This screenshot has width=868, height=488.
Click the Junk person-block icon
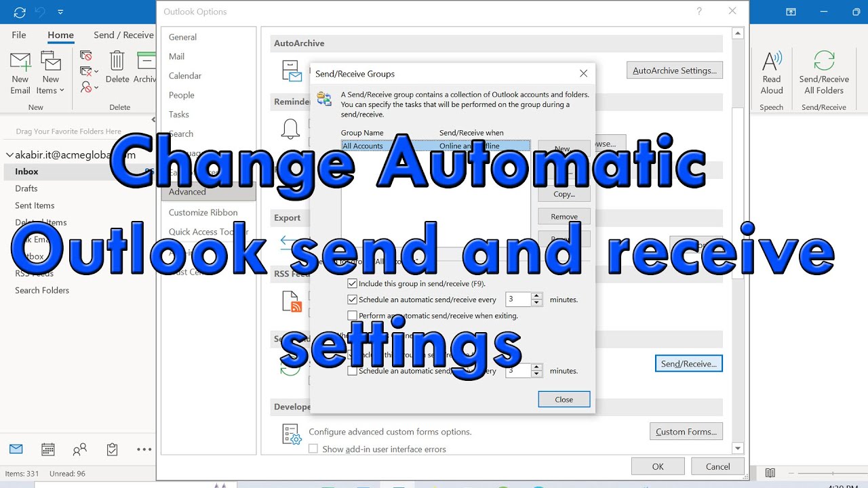86,87
